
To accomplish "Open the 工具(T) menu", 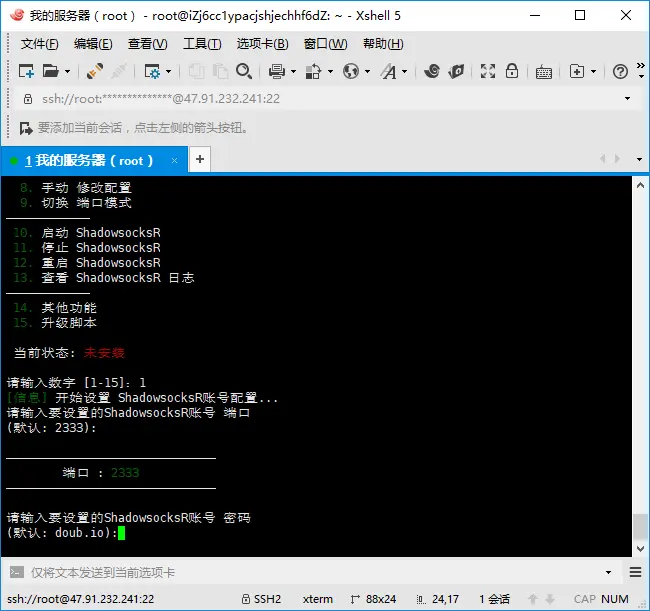I will 202,44.
